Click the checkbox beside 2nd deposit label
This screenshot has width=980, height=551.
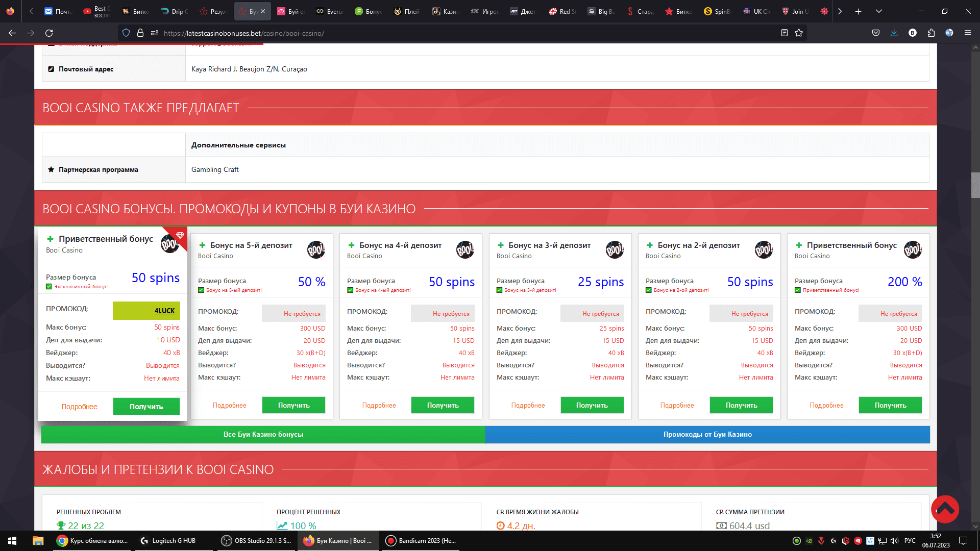649,290
